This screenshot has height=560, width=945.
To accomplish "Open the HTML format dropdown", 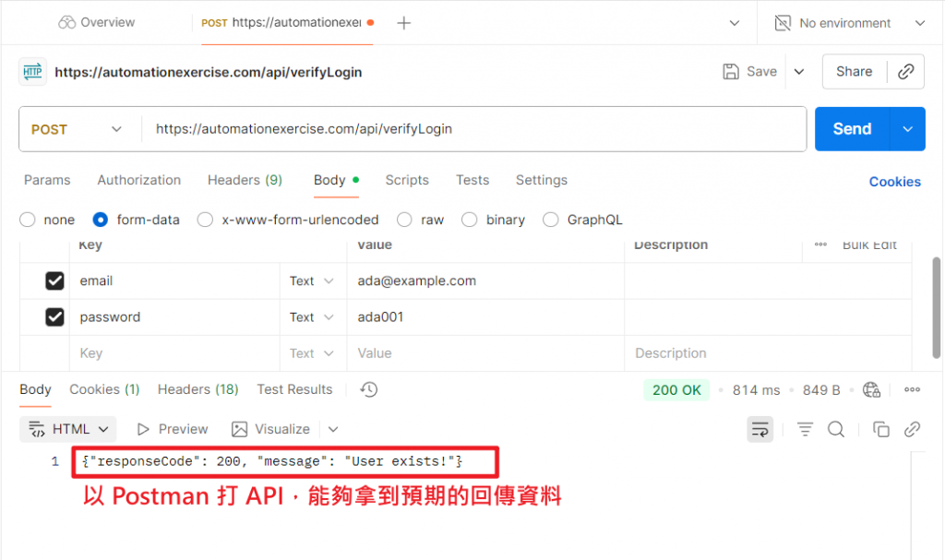I will (68, 429).
